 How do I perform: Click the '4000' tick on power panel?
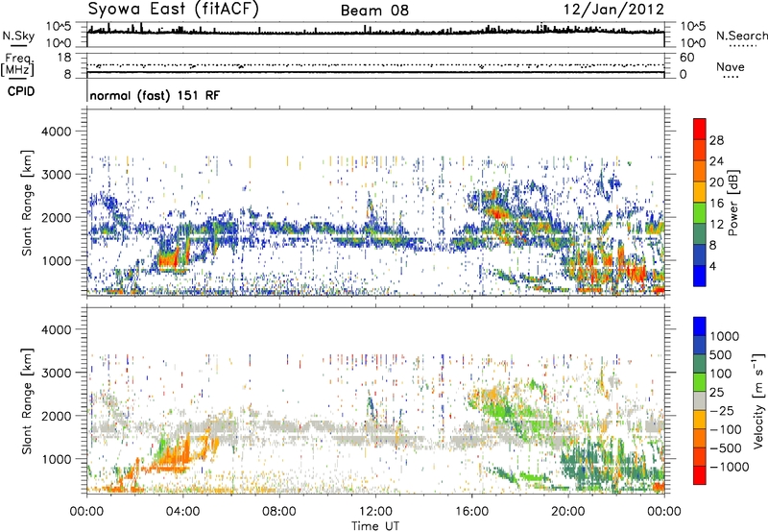(x=56, y=132)
